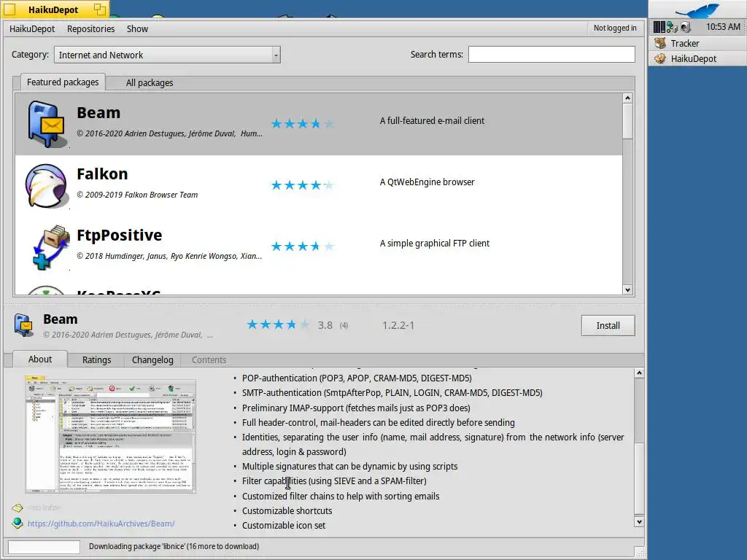Image resolution: width=747 pixels, height=560 pixels.
Task: Click the globe icon beside the GitHub link
Action: 18,524
